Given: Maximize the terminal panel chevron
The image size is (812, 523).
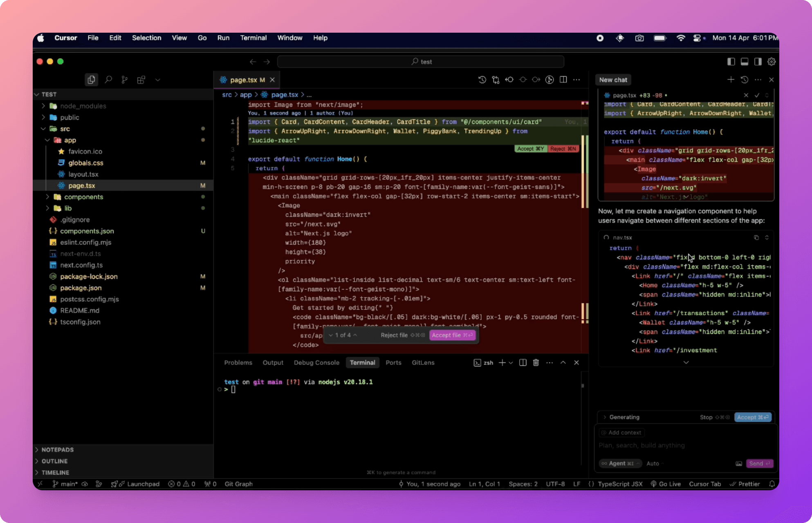Looking at the screenshot, I should [x=563, y=362].
